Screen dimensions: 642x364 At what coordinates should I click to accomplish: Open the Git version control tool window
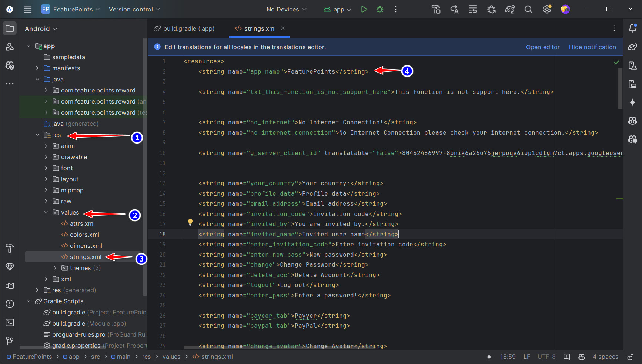pos(10,341)
